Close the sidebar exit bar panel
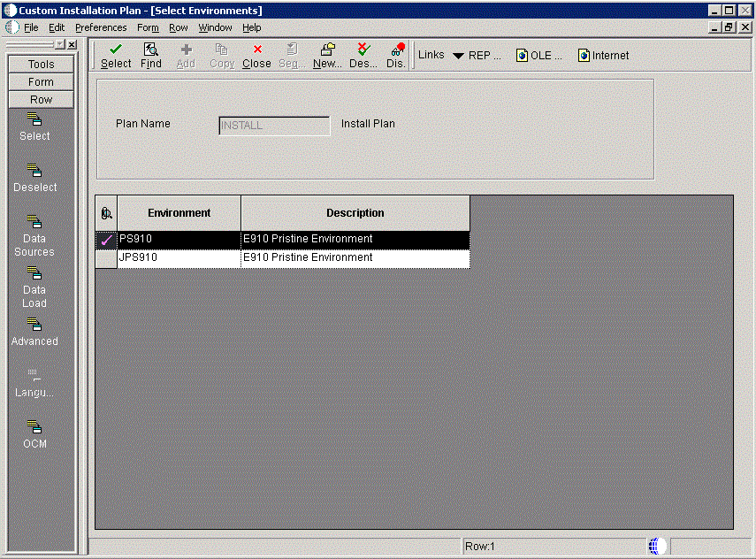 [72, 44]
